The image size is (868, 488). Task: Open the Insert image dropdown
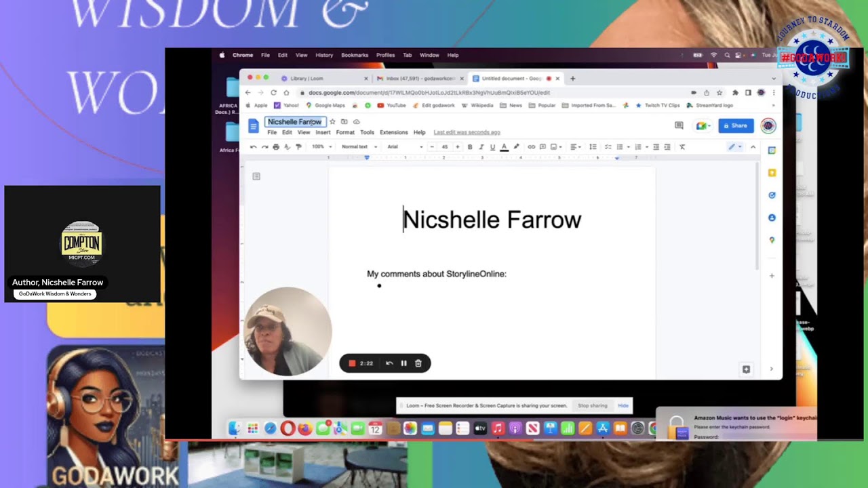coord(555,147)
